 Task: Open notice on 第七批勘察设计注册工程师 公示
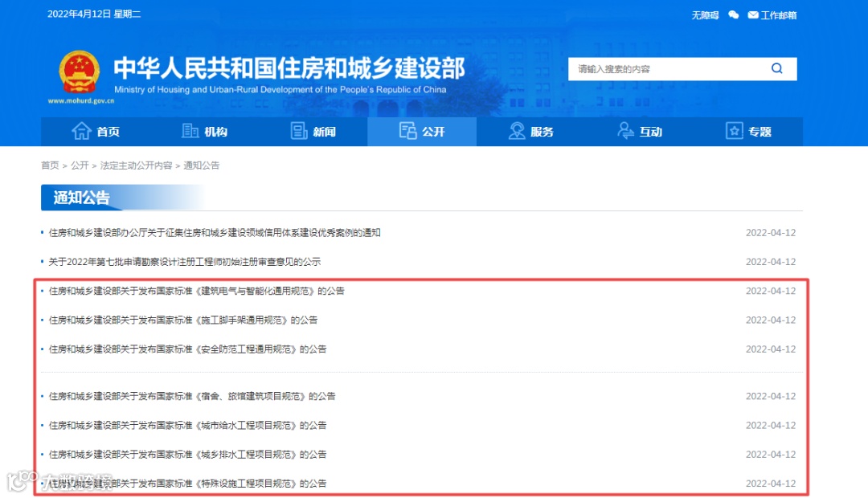(x=185, y=262)
